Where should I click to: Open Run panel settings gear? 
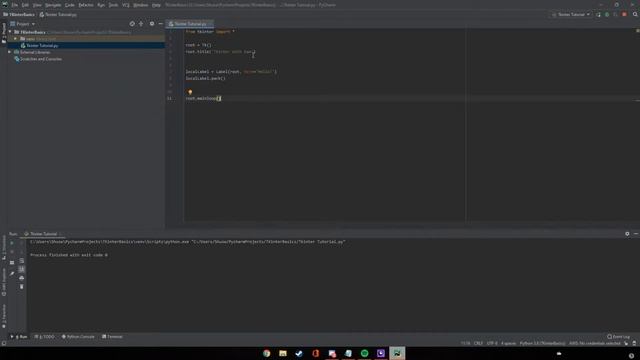click(x=627, y=234)
